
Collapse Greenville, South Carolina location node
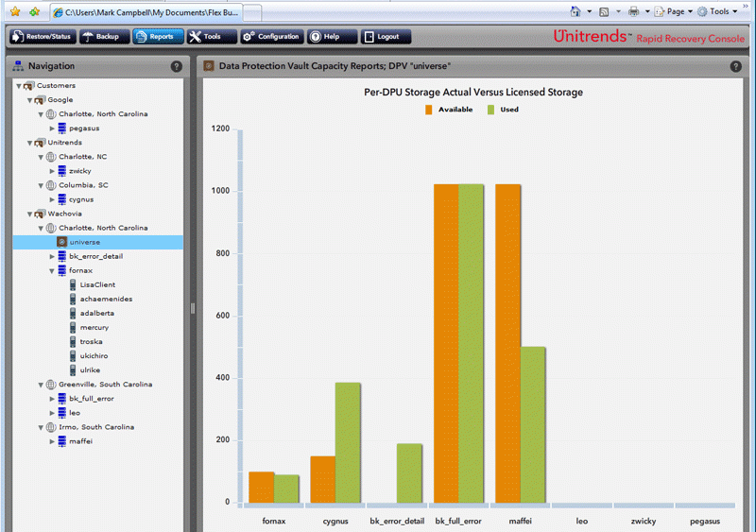tap(41, 385)
